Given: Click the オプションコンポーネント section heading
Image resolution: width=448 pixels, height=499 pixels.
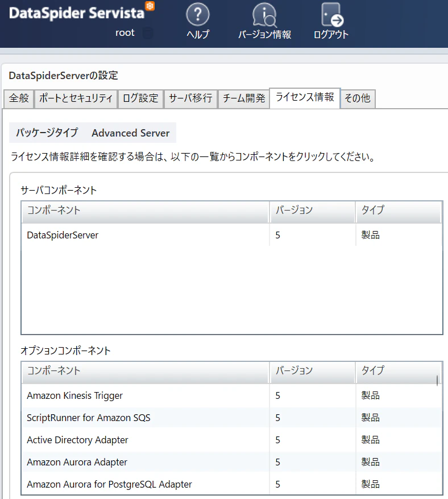Looking at the screenshot, I should [65, 350].
